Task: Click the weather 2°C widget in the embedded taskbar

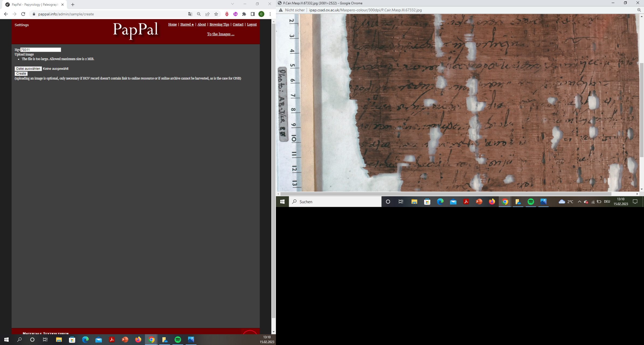Action: pos(566,202)
